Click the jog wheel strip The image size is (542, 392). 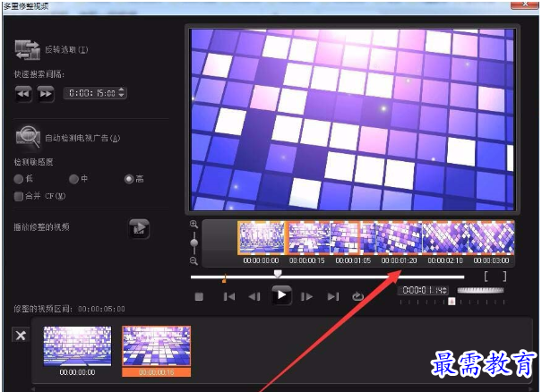(480, 290)
